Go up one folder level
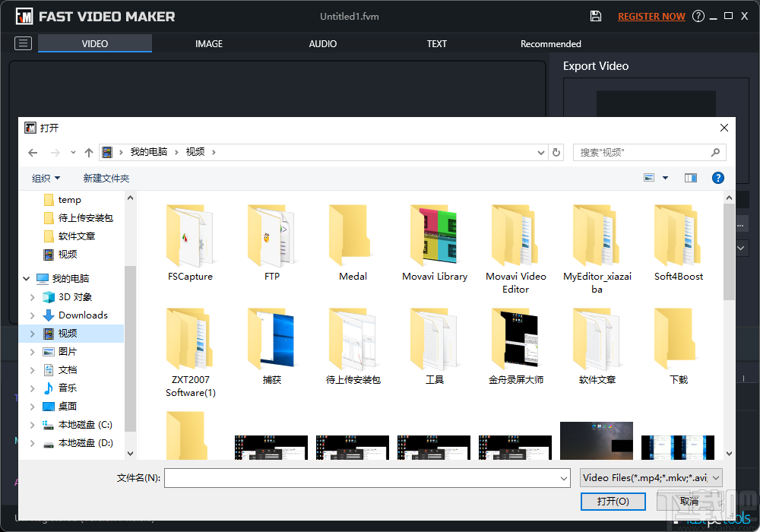The height and width of the screenshot is (532, 760). [88, 152]
